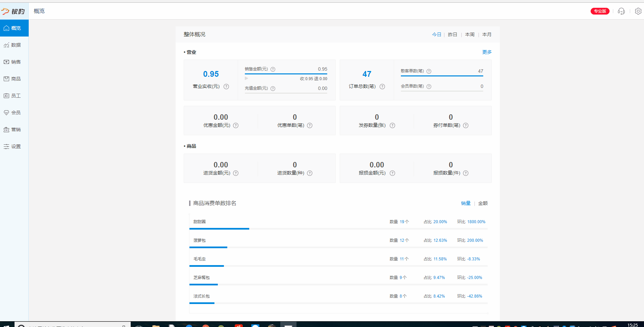Click help icon beside 优惠金额(元)
Viewport: 644px width, 327px height.
click(x=236, y=125)
